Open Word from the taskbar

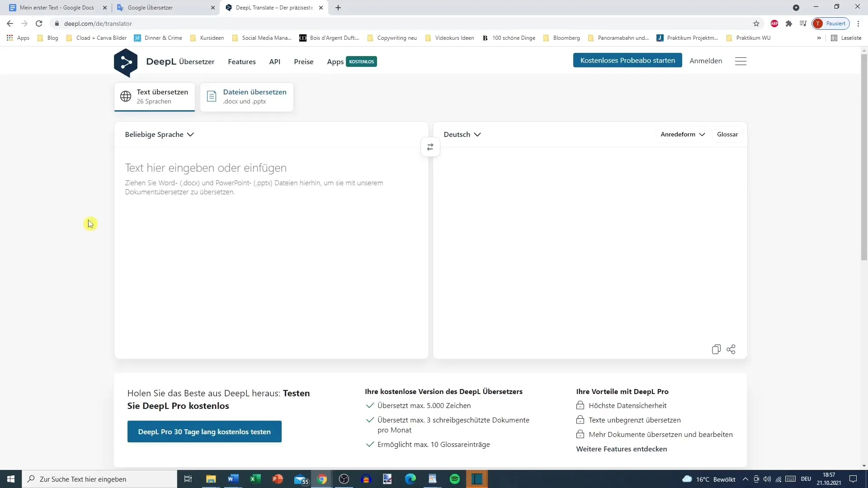click(x=233, y=479)
